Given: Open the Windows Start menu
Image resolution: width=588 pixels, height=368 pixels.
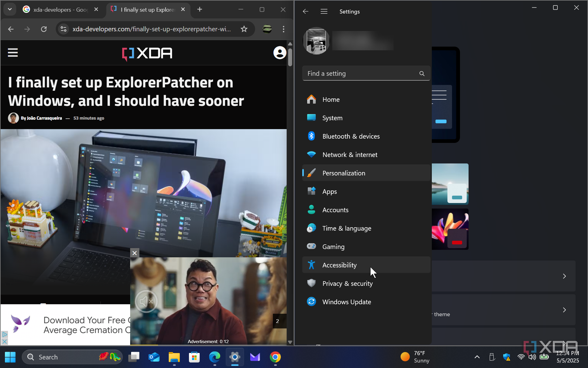Looking at the screenshot, I should (x=10, y=357).
